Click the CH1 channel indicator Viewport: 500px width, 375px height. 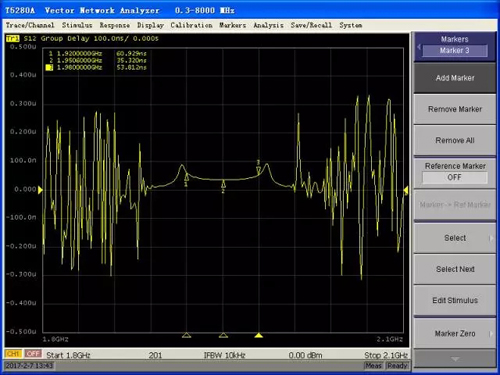coord(13,354)
